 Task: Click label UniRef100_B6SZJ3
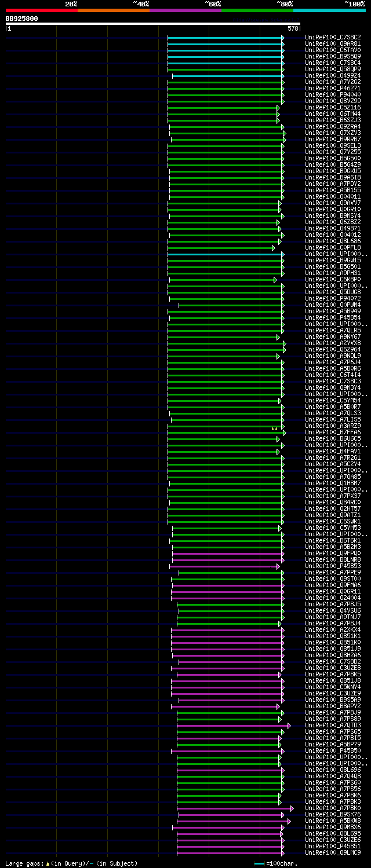(333, 120)
